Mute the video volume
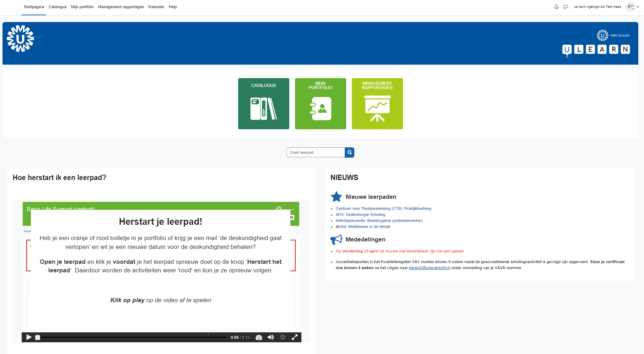Image resolution: width=644 pixels, height=354 pixels. (x=271, y=337)
